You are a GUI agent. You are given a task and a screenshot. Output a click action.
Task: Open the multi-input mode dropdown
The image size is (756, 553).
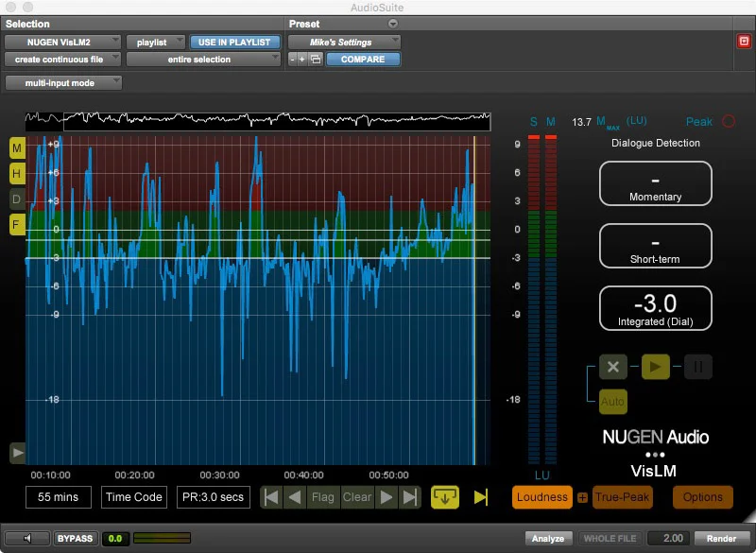[63, 83]
